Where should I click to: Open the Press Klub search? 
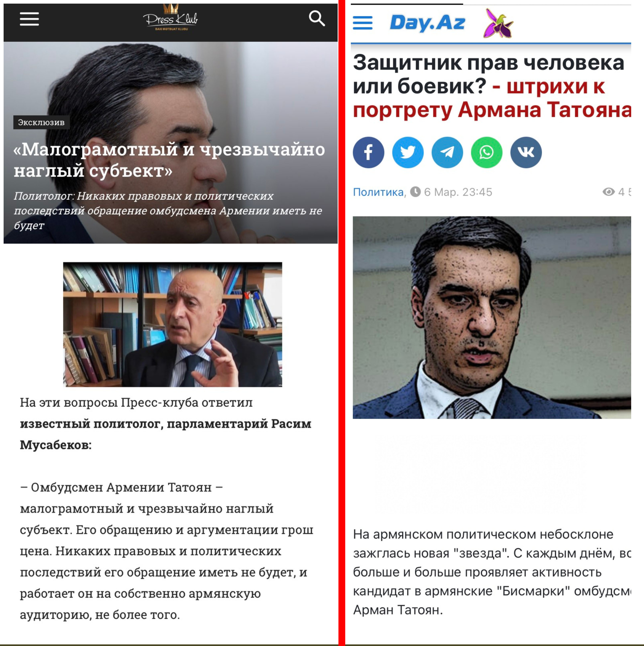(x=317, y=18)
